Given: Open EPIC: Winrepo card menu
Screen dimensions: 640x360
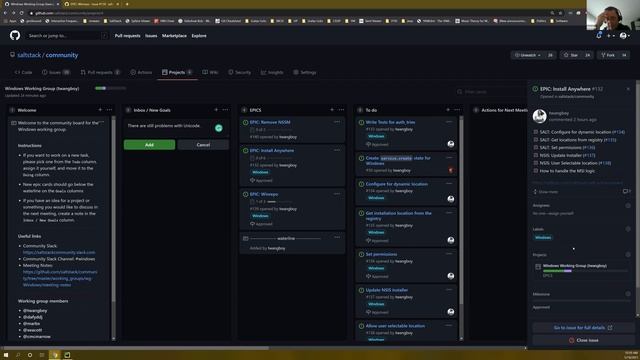Looking at the screenshot, I should [x=337, y=193].
